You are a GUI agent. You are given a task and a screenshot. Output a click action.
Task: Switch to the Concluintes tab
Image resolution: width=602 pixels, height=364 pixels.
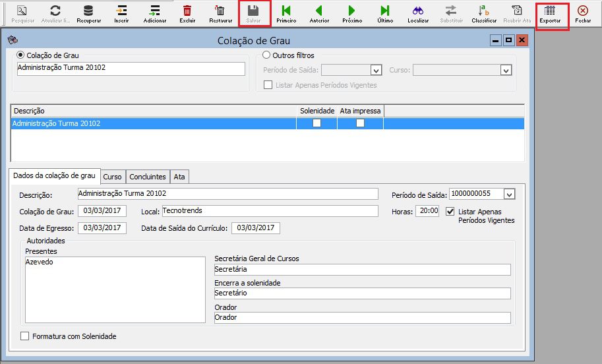pyautogui.click(x=147, y=177)
